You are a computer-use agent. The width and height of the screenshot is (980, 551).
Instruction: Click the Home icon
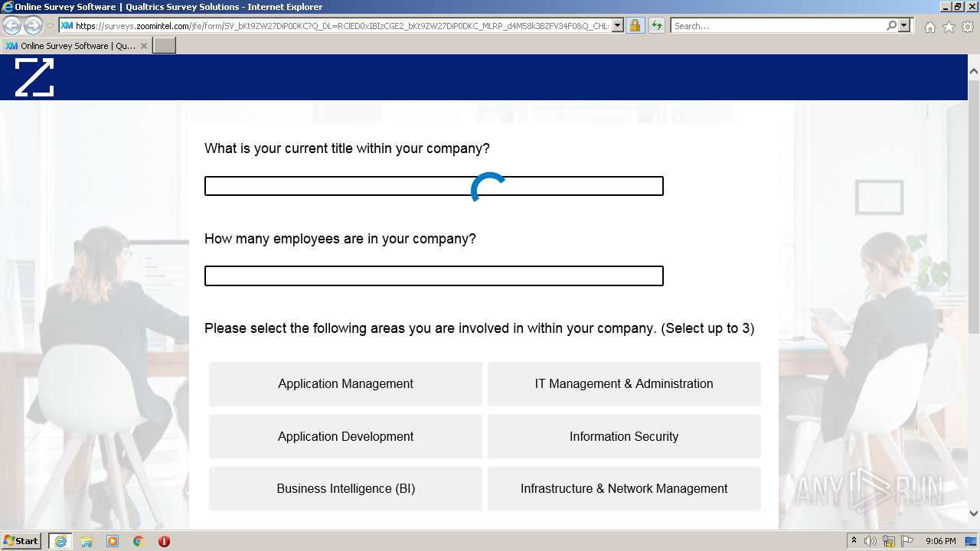point(929,27)
